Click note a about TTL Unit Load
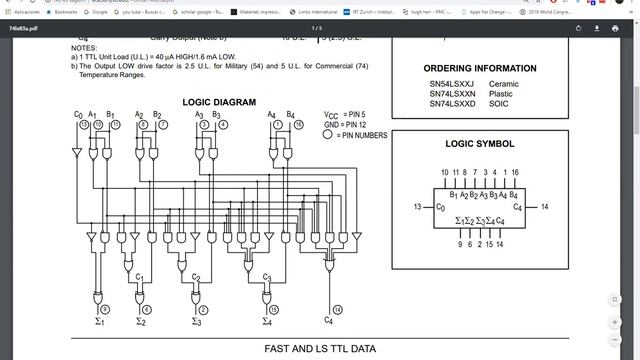 pyautogui.click(x=153, y=57)
